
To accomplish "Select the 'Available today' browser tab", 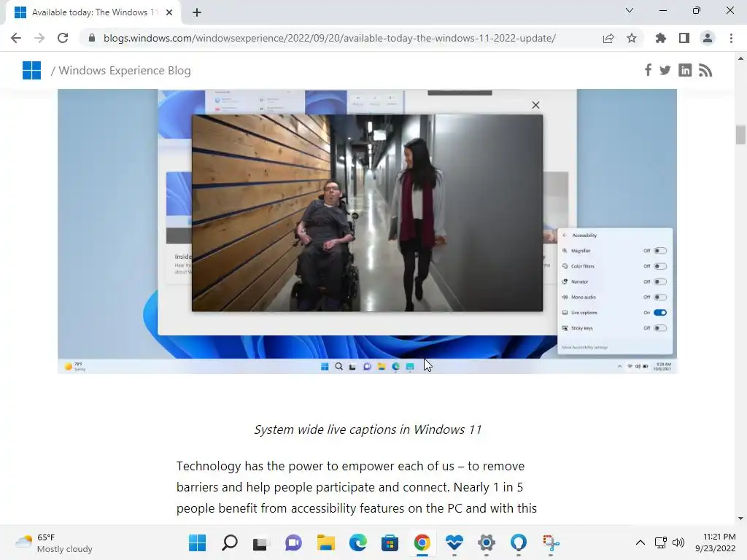I will tap(93, 12).
